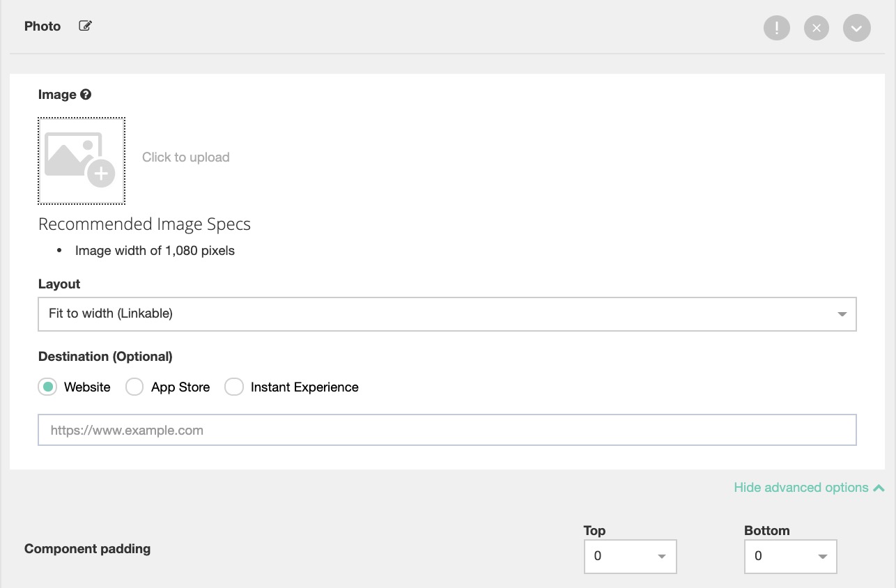Click the plus badge on the image placeholder
Viewport: 896px width, 588px height.
coord(101,173)
